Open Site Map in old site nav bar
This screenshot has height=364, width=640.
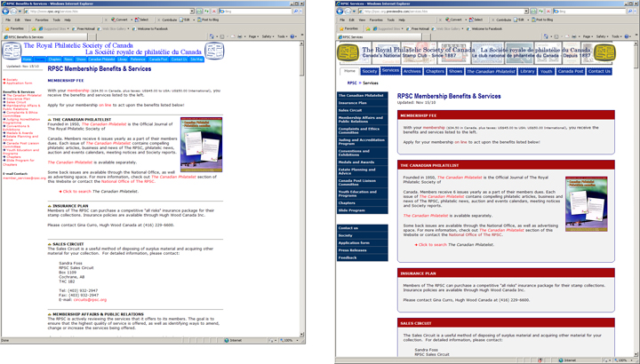[x=196, y=59]
